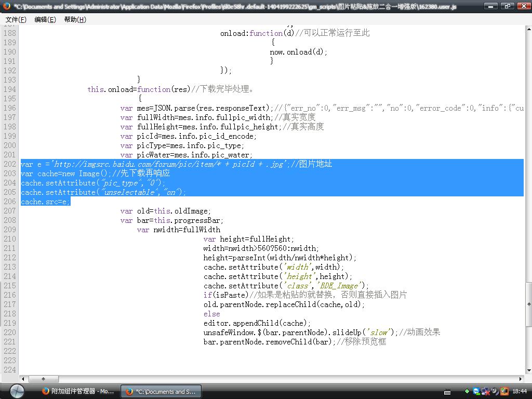
Task: Select the C:\Documents and S... taskbar button
Action: (161, 391)
